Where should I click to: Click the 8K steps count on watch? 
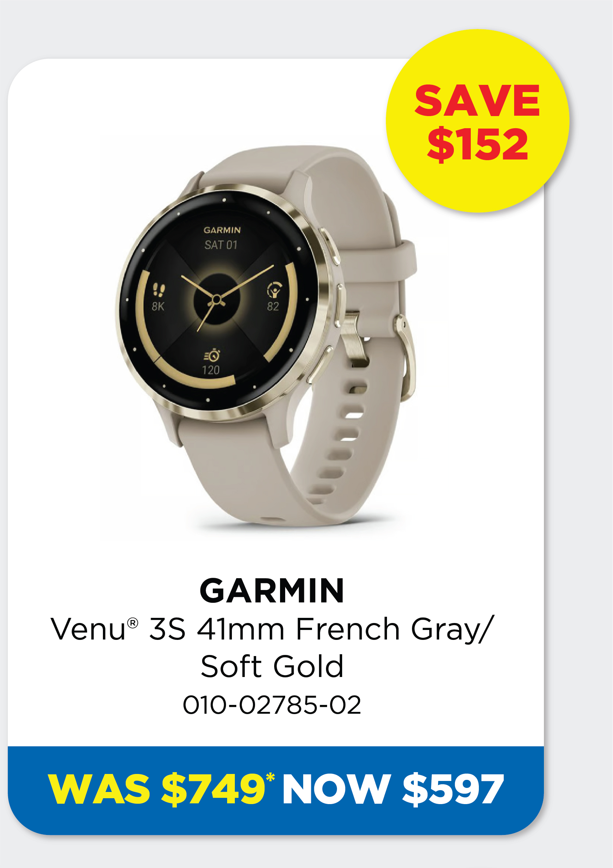pos(158,306)
